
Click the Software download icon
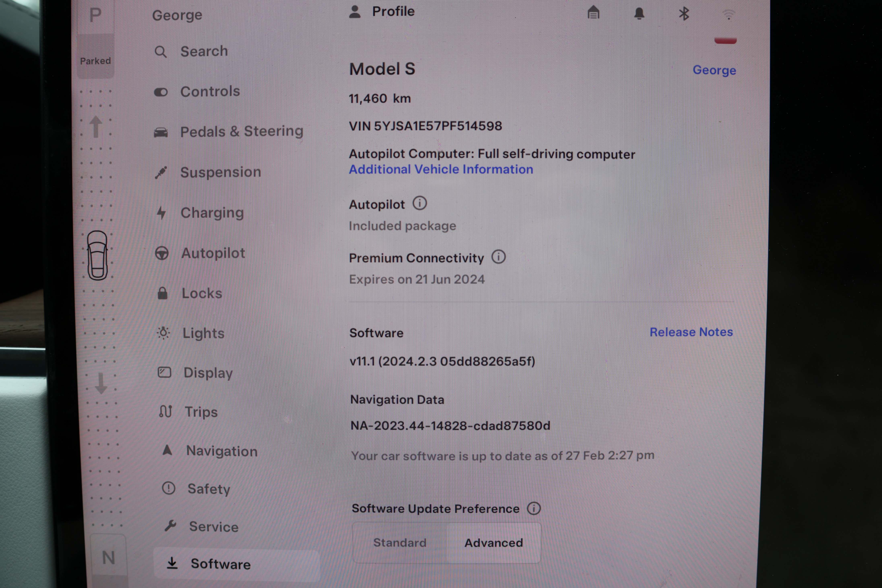[172, 563]
